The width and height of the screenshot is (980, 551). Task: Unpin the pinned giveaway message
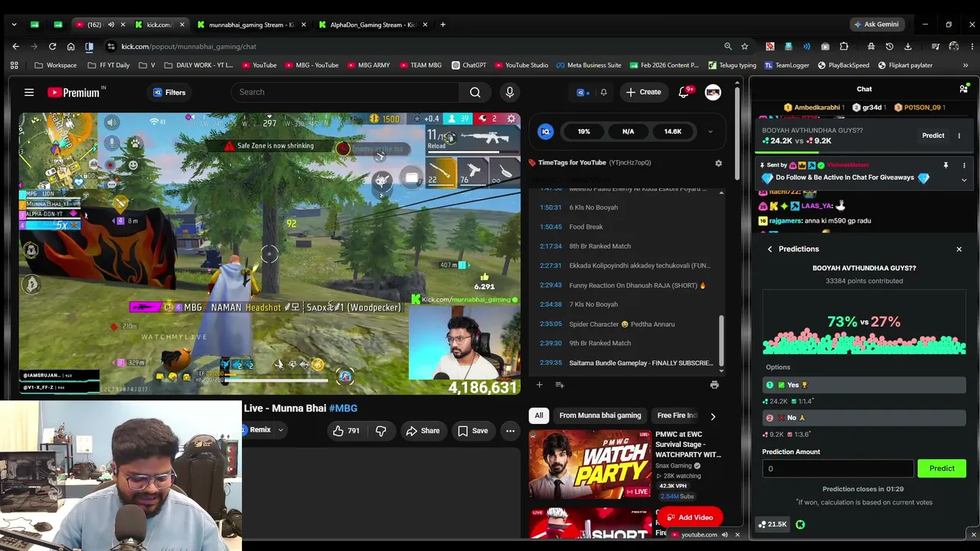click(x=946, y=165)
